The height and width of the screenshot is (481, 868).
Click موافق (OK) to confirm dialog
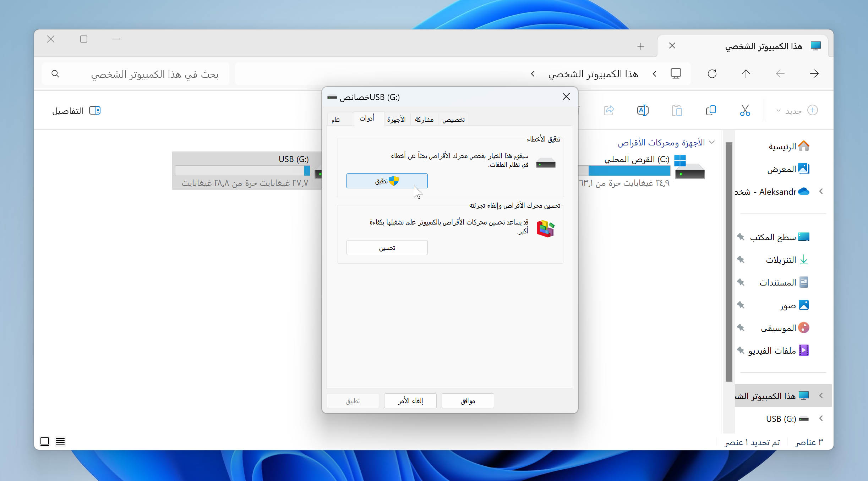tap(468, 401)
